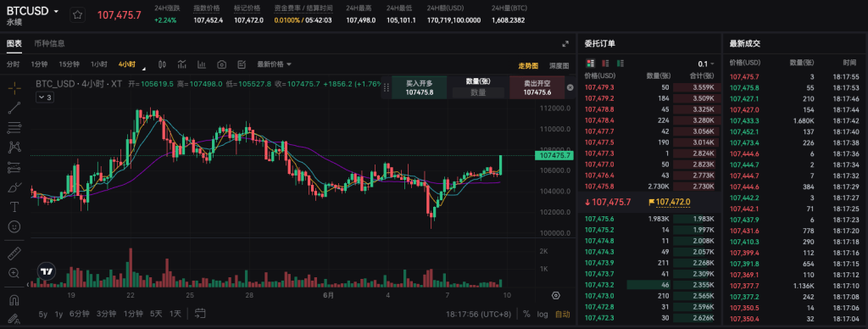Image resolution: width=868 pixels, height=329 pixels.
Task: Set chart range to 1天
Action: (x=175, y=314)
